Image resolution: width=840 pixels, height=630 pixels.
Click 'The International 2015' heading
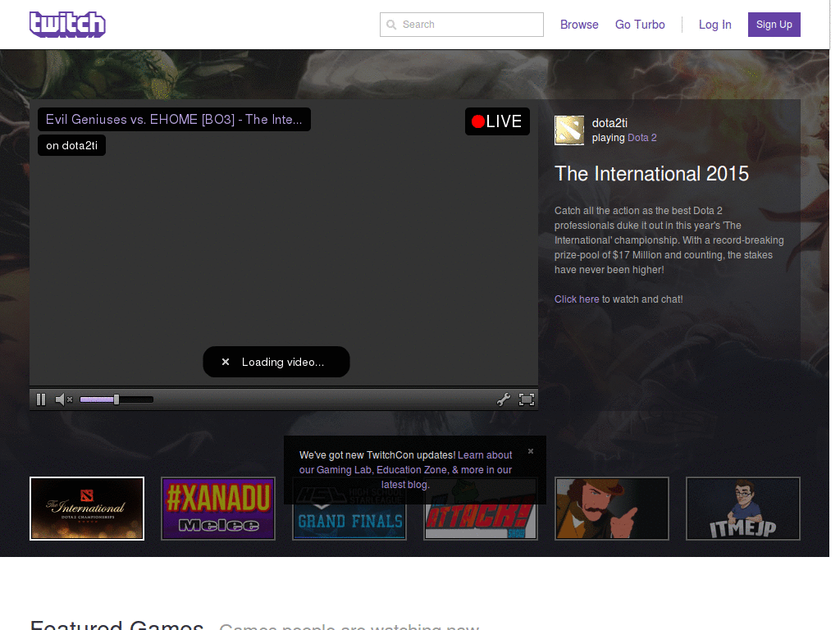tap(651, 174)
